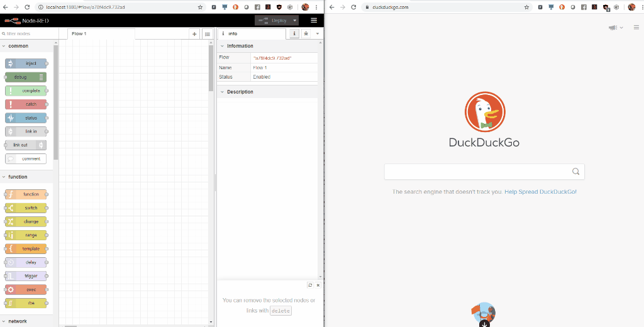Open sidebar tabs dropdown arrow
The width and height of the screenshot is (644, 327).
click(x=318, y=34)
